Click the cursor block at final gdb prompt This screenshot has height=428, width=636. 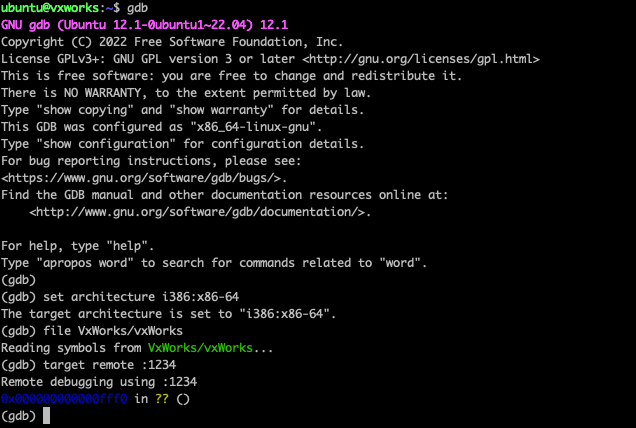point(46,416)
